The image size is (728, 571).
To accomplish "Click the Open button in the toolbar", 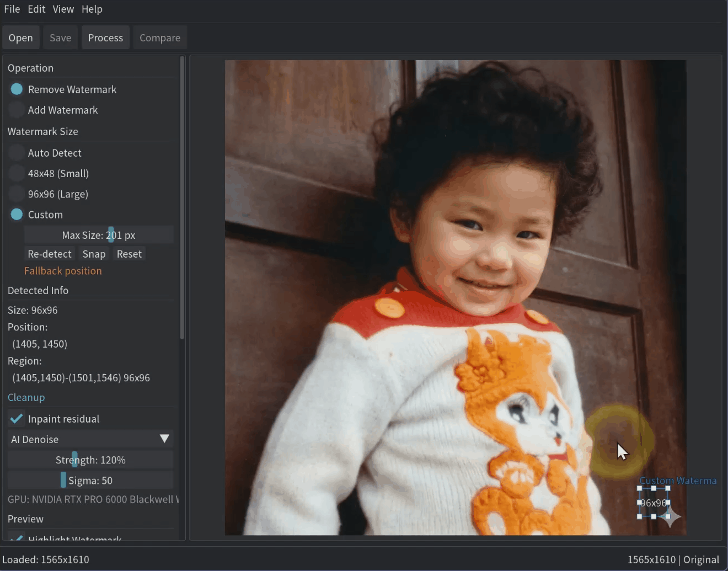I will tap(21, 38).
